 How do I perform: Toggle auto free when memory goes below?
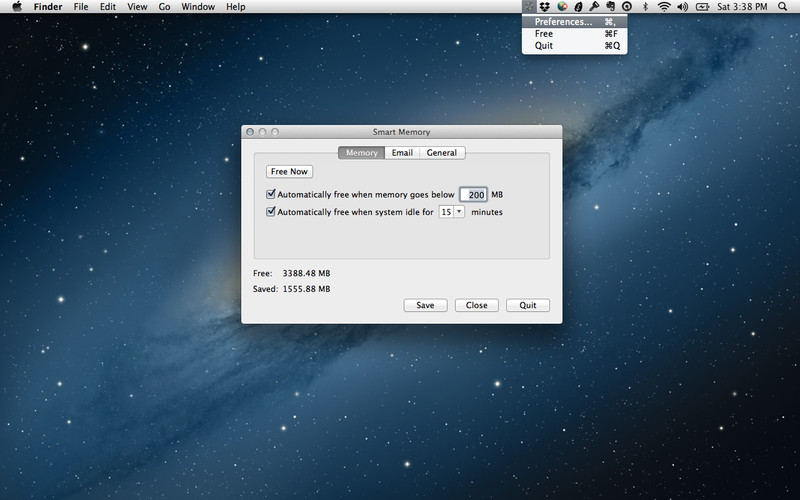point(271,194)
